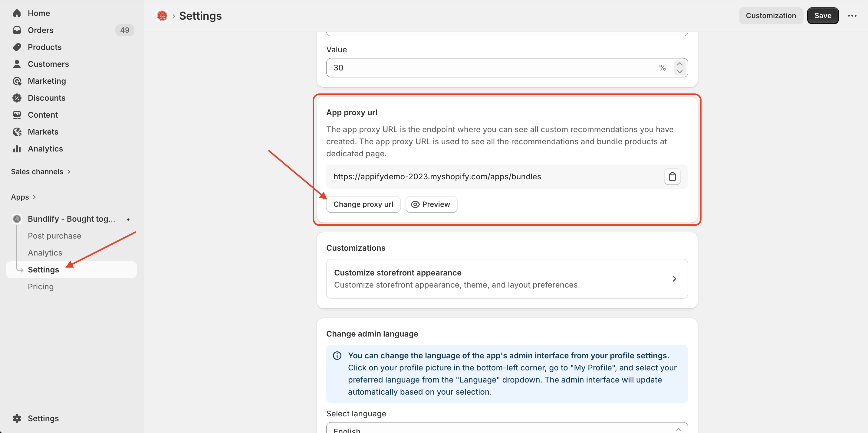The height and width of the screenshot is (433, 868).
Task: Copy the app proxy URL with clipboard icon
Action: coord(672,176)
